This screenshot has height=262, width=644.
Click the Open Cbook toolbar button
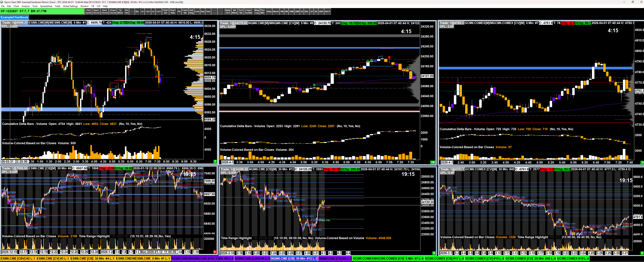click(96, 11)
